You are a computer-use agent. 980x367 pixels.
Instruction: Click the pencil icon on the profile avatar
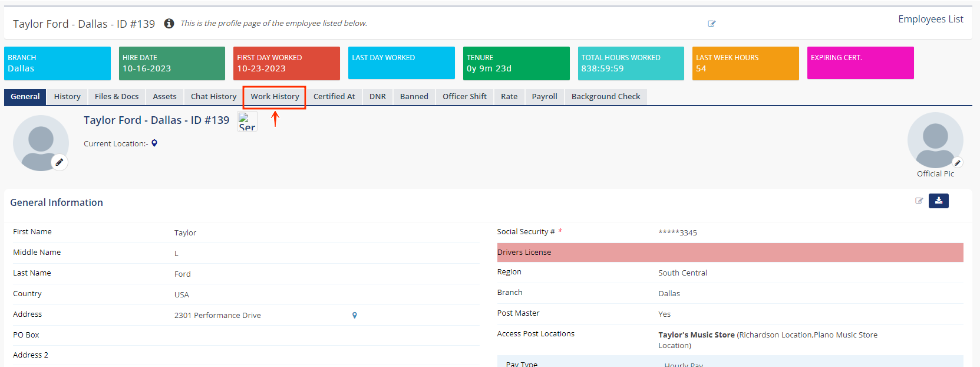tap(60, 162)
